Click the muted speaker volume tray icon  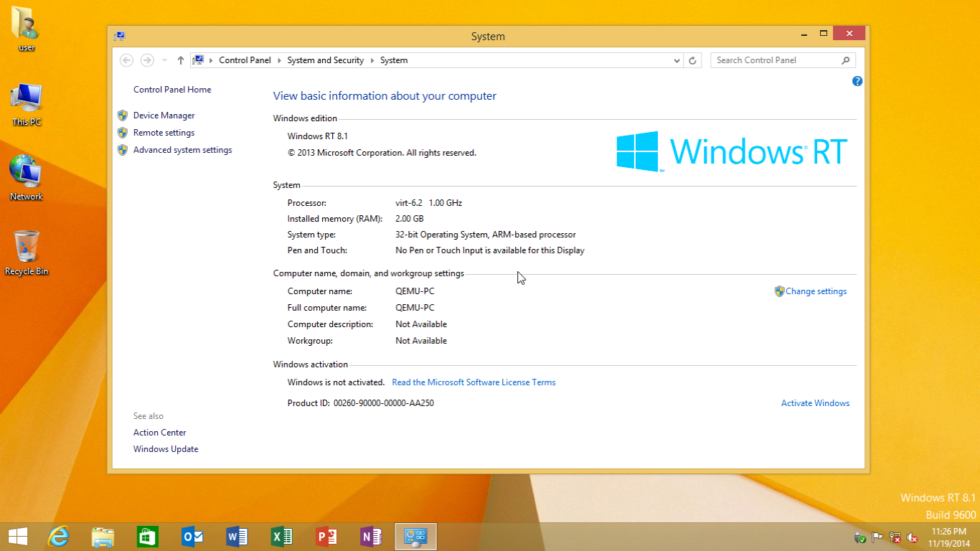(913, 537)
